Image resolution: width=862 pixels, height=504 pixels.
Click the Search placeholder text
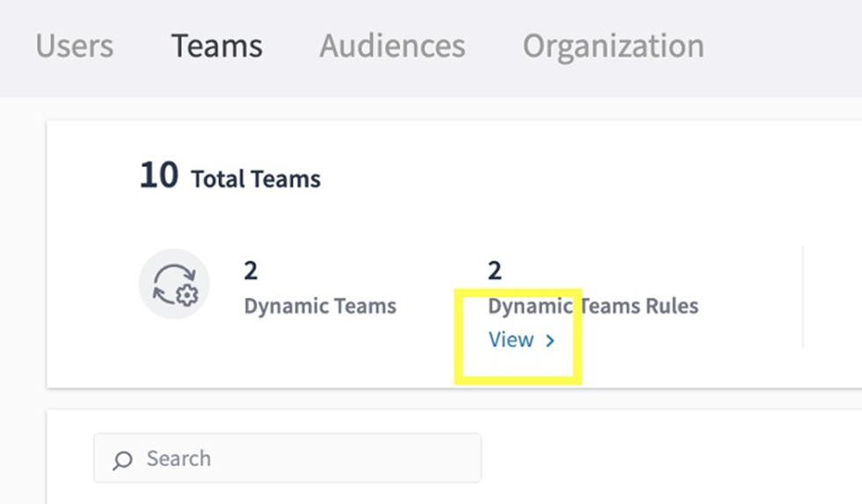(178, 458)
